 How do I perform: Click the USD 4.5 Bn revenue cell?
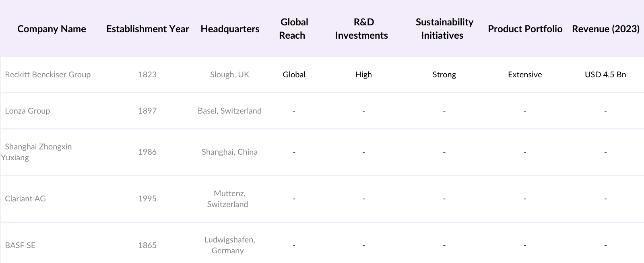605,75
